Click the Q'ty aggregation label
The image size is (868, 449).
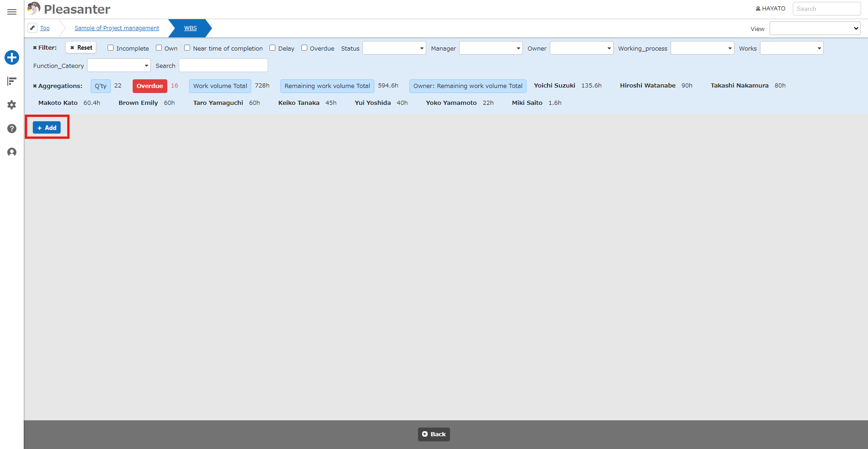coord(101,86)
